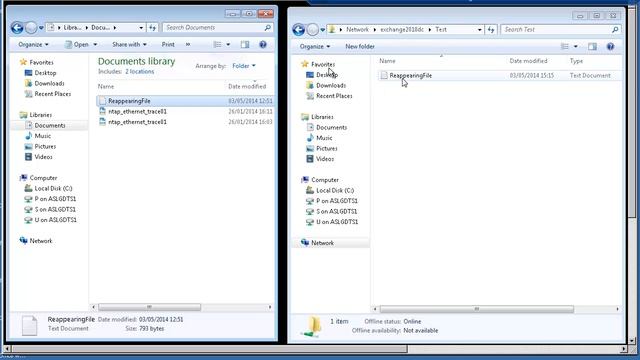Open Help in Test window
The width and height of the screenshot is (640, 360).
point(610,47)
